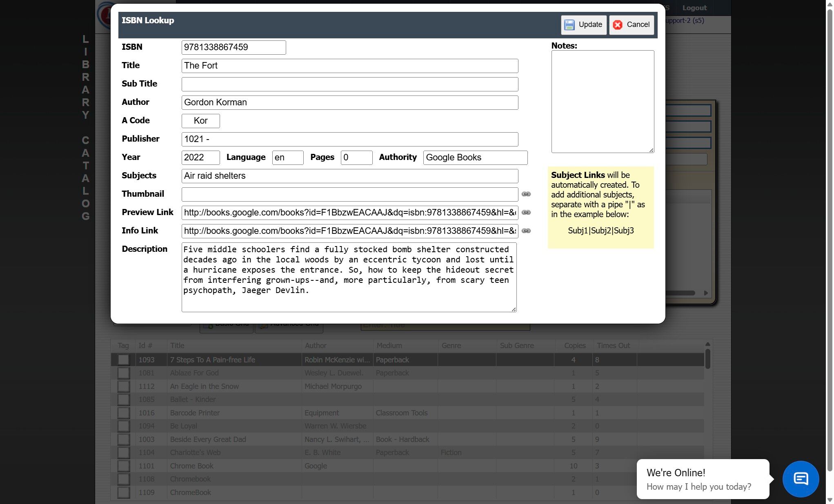This screenshot has height=504, width=834.
Task: Click the Times Out column header
Action: pyautogui.click(x=613, y=346)
